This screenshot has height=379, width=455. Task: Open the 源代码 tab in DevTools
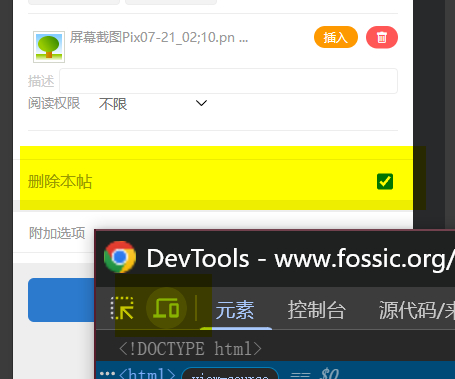(416, 310)
